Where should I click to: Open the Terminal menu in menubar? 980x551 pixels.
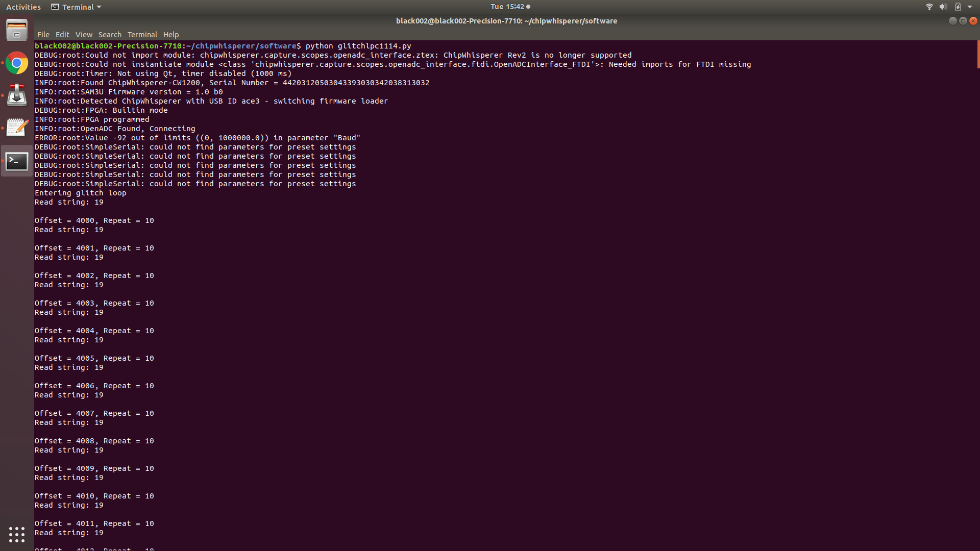coord(142,35)
